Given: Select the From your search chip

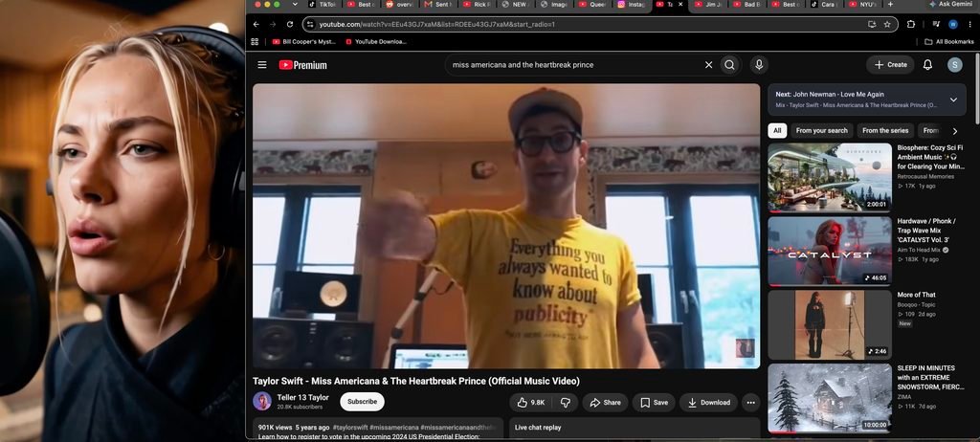Looking at the screenshot, I should pyautogui.click(x=822, y=131).
